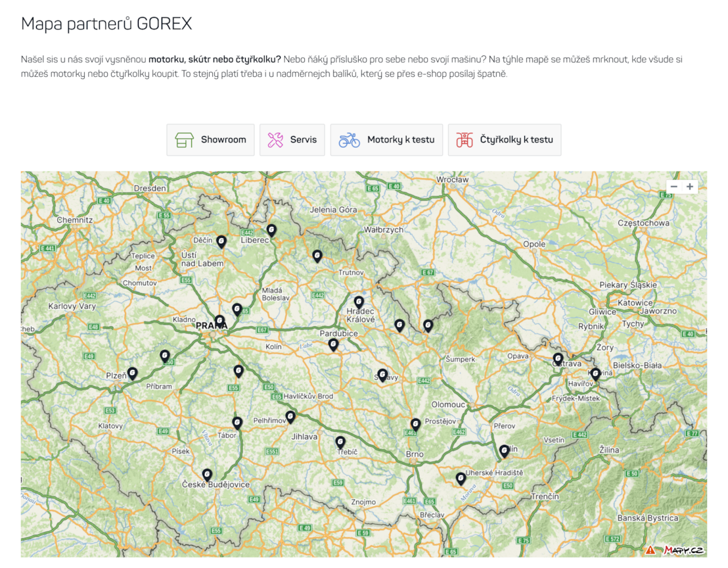The width and height of the screenshot is (728, 568).
Task: Click the Dresden city label
Action: (150, 188)
